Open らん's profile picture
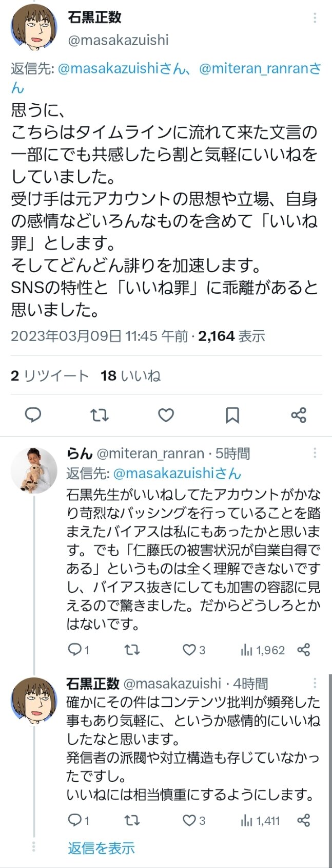Screen dimensions: 332x868 34,470
